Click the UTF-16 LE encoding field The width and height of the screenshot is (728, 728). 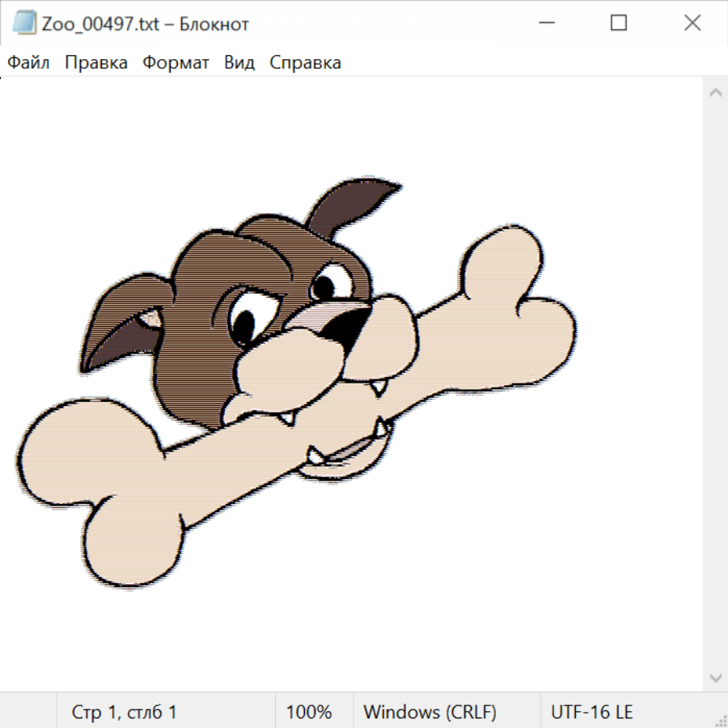coord(592,713)
